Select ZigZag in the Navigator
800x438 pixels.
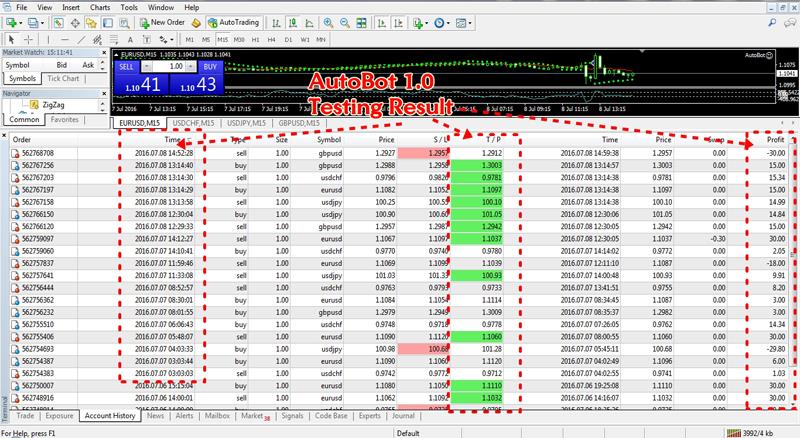53,105
